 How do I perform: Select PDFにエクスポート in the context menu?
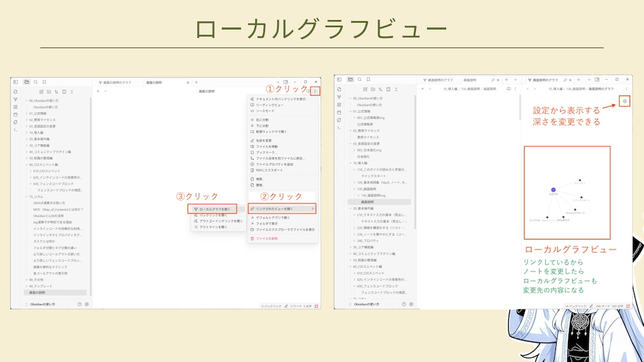click(x=270, y=170)
